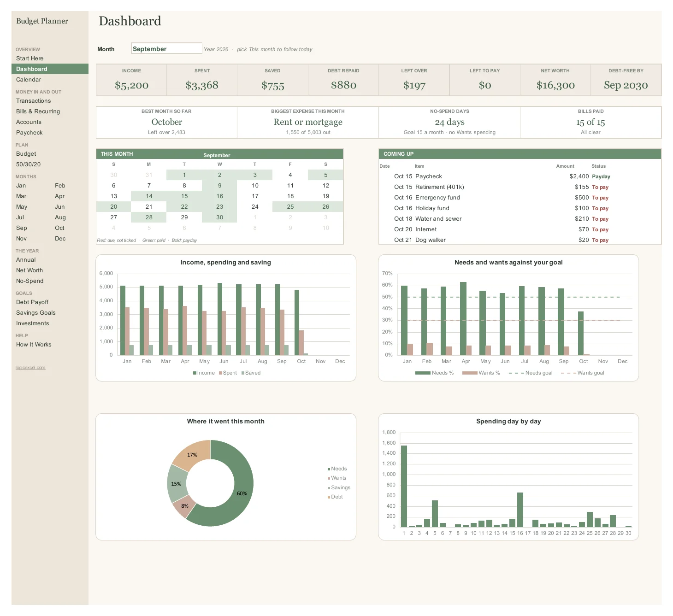Open the Dec month sheet

(60, 239)
